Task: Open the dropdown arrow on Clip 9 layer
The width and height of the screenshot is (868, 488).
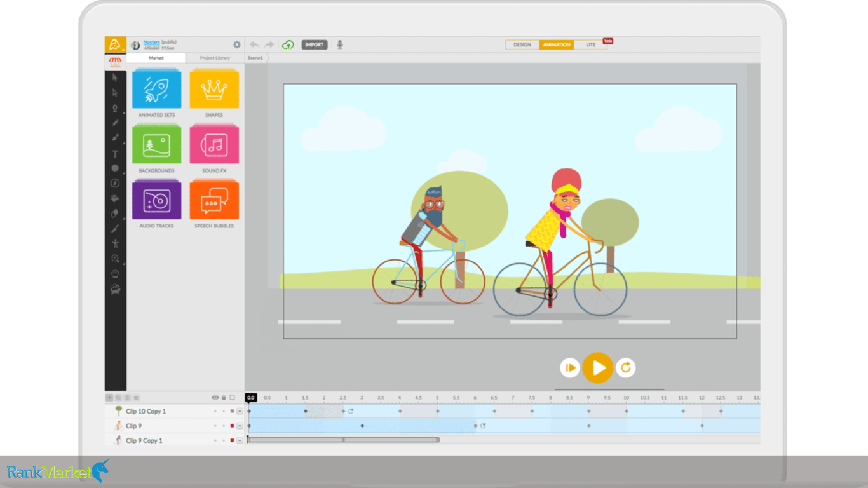Action: point(240,426)
